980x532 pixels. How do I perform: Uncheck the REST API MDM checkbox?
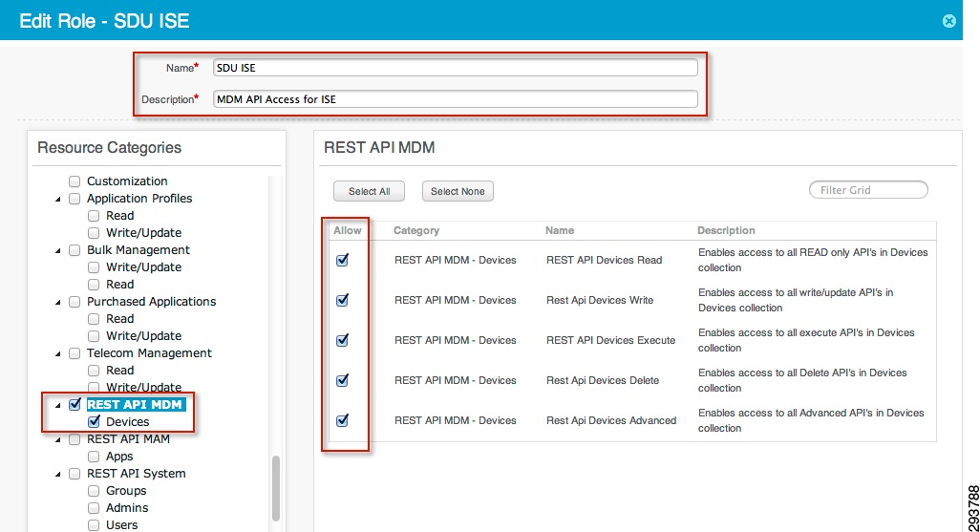[75, 404]
